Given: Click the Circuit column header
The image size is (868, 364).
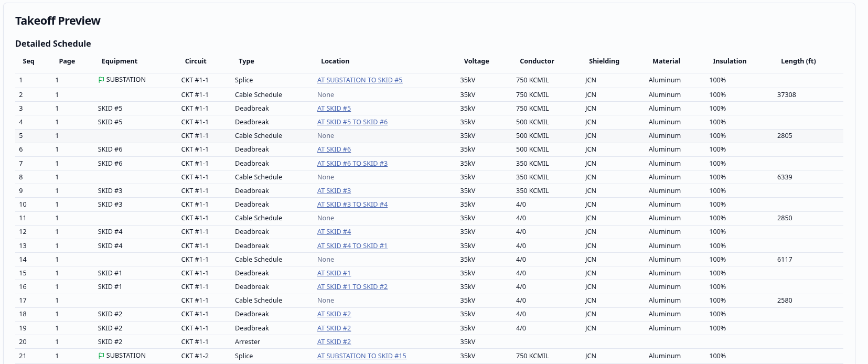Looking at the screenshot, I should click(196, 61).
